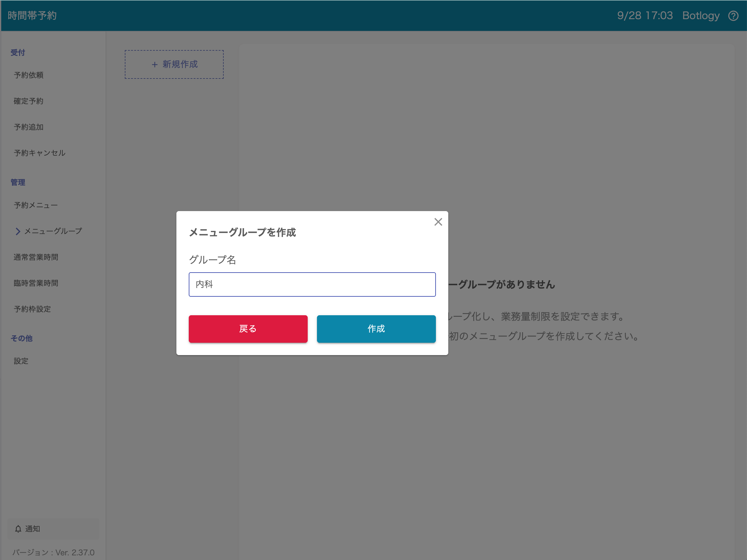Open 臨時営業時間 settings
Image resolution: width=747 pixels, height=560 pixels.
[36, 283]
